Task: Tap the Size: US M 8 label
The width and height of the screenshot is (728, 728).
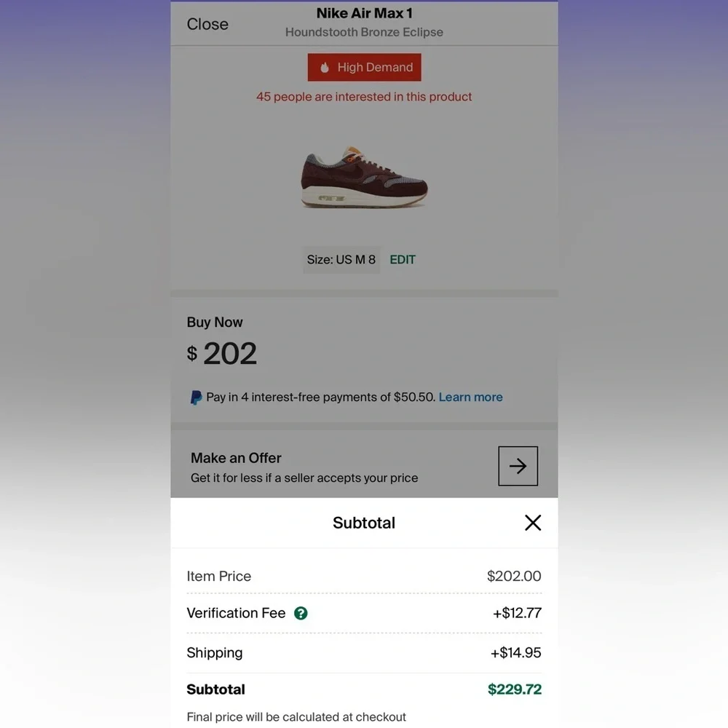Action: [341, 259]
